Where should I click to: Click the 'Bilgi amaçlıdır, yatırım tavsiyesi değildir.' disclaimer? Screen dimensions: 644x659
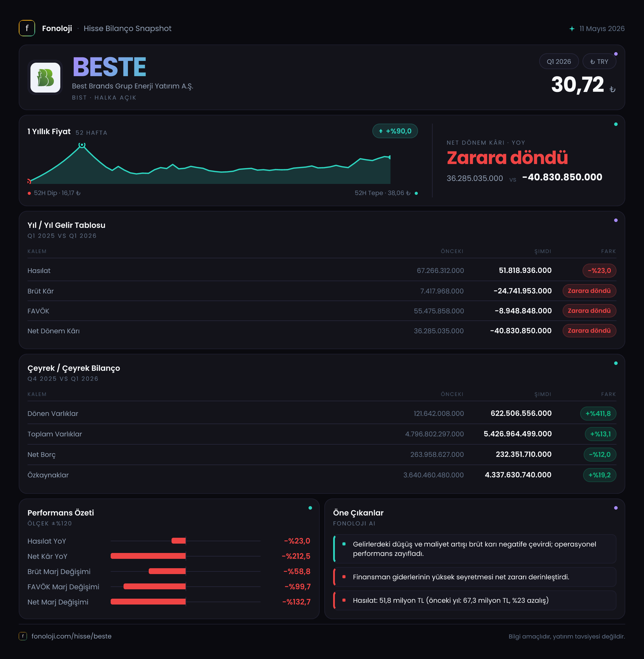click(x=566, y=636)
